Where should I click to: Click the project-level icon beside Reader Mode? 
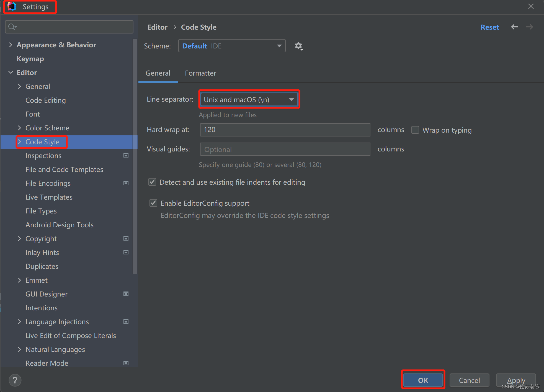pos(126,363)
